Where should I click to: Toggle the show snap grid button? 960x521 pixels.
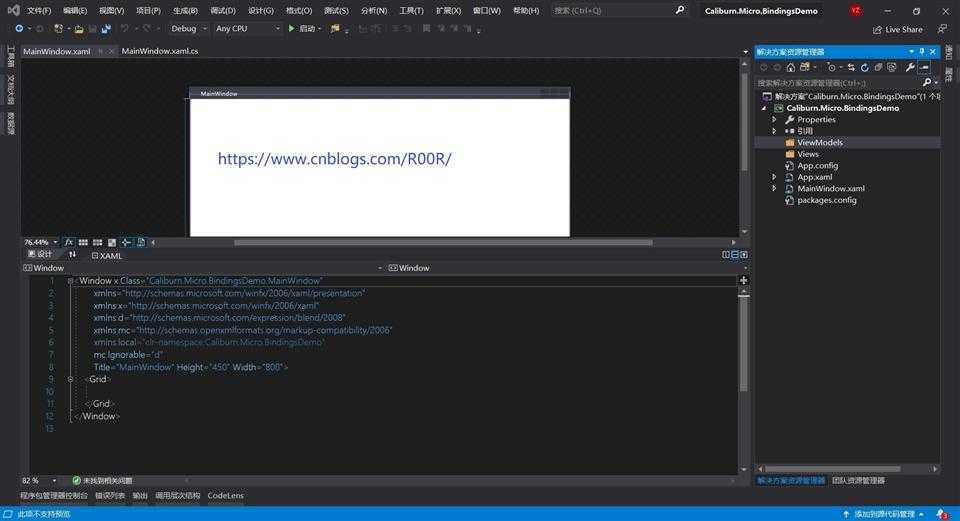(x=83, y=242)
